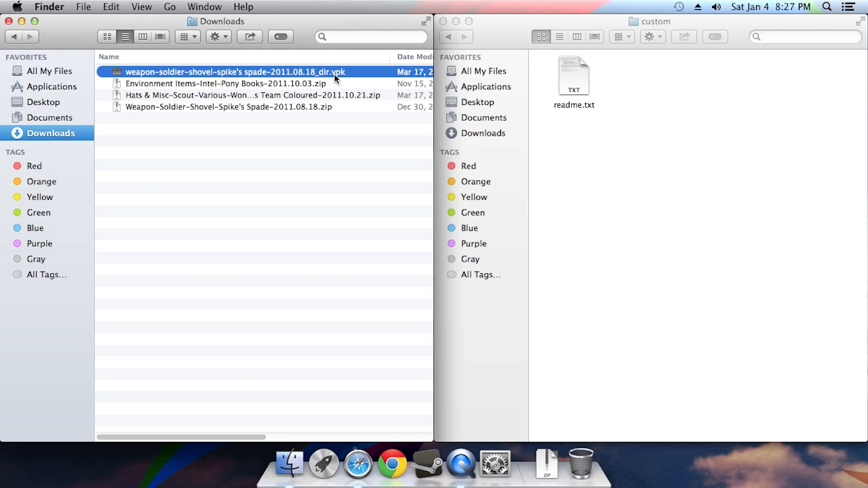The height and width of the screenshot is (488, 868).
Task: Open Desktop in Downloads window sidebar
Action: [x=47, y=102]
